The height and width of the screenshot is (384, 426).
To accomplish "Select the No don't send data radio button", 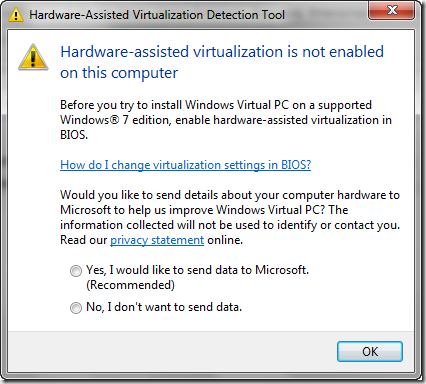I will (x=76, y=308).
